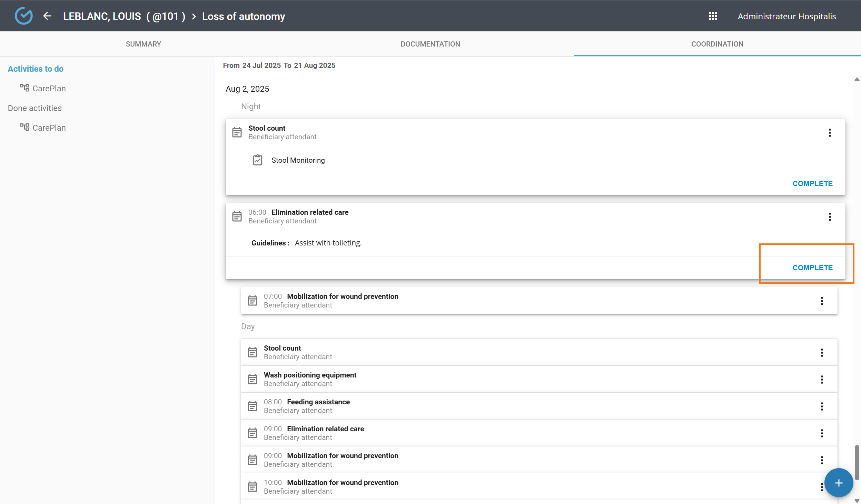This screenshot has height=504, width=861.
Task: Open options menu for Night Stool count
Action: point(830,133)
